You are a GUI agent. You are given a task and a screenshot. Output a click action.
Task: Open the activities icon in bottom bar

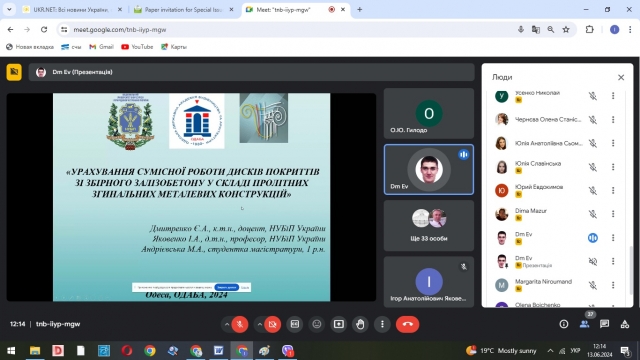pyautogui.click(x=624, y=324)
